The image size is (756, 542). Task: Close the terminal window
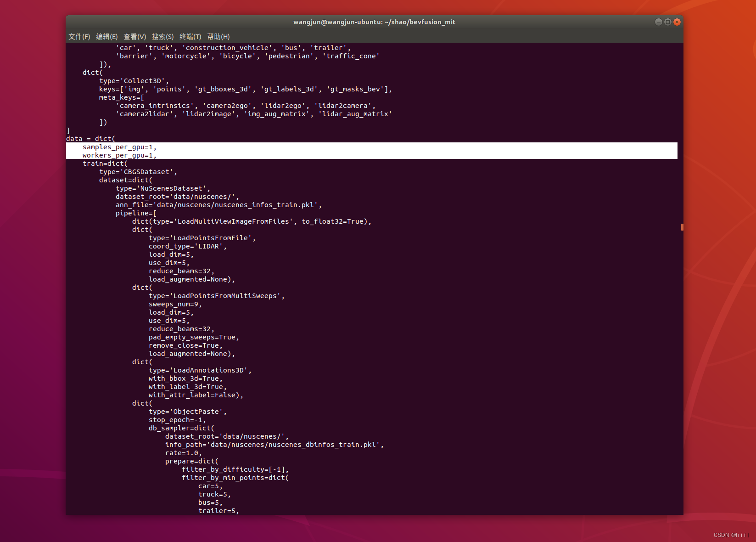pyautogui.click(x=677, y=22)
